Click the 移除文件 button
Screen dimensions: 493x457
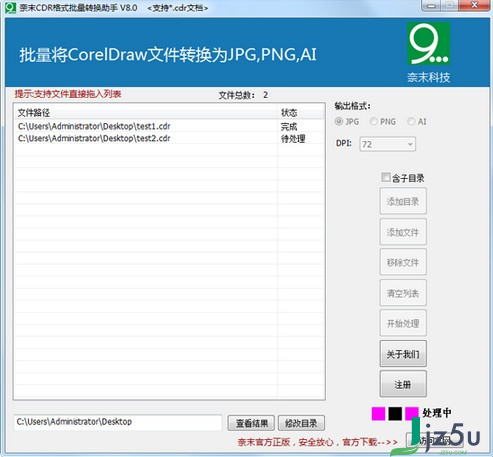coord(403,262)
